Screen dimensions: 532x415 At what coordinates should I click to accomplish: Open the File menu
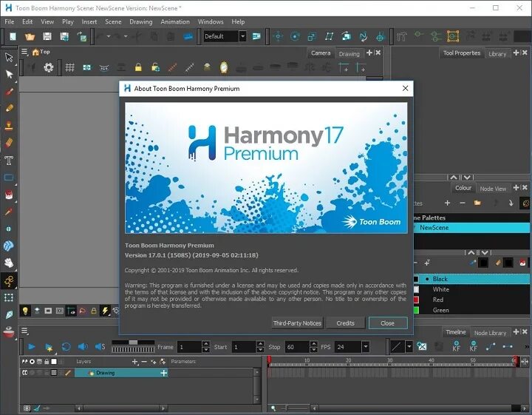pyautogui.click(x=10, y=21)
